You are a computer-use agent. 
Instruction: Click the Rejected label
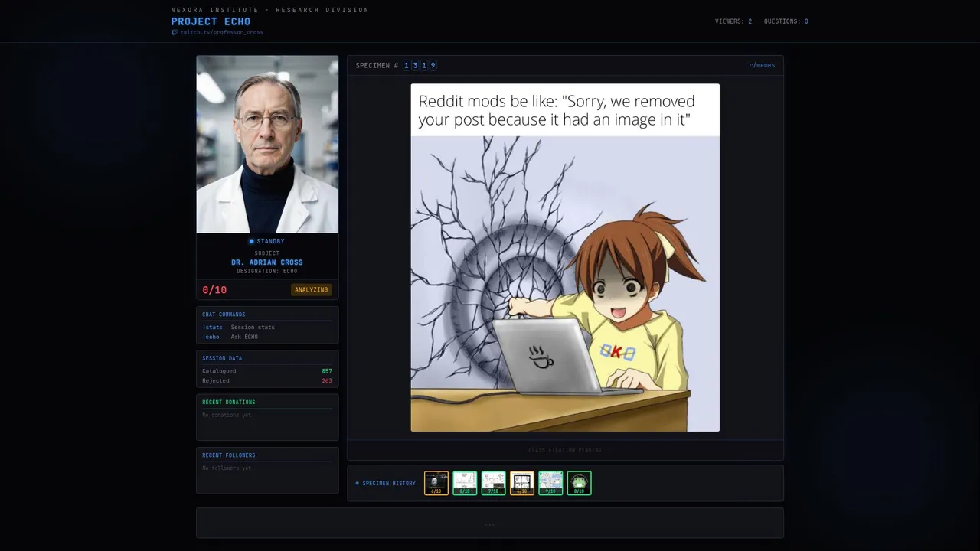click(216, 380)
